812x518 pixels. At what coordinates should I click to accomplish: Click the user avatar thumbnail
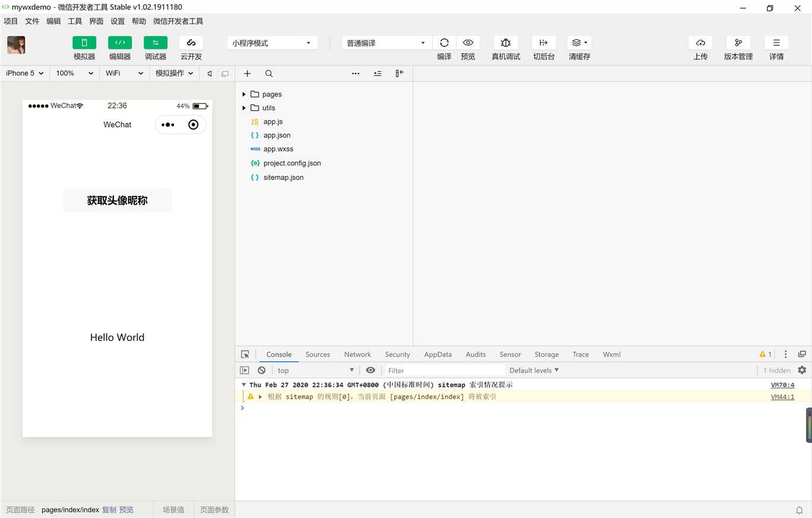[x=16, y=45]
